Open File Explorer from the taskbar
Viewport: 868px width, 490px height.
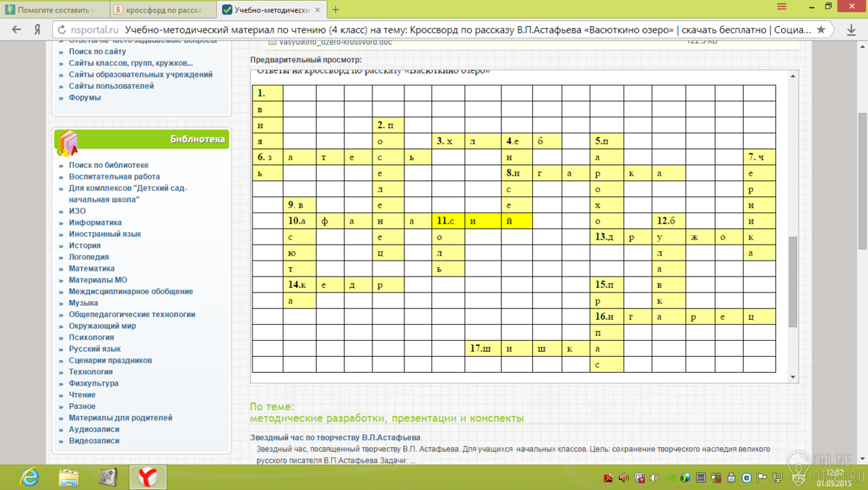click(x=69, y=477)
